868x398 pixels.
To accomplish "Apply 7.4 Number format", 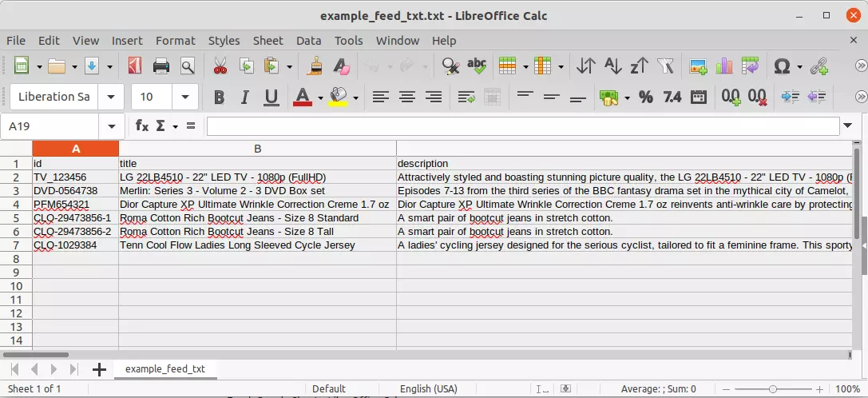I will tap(672, 97).
